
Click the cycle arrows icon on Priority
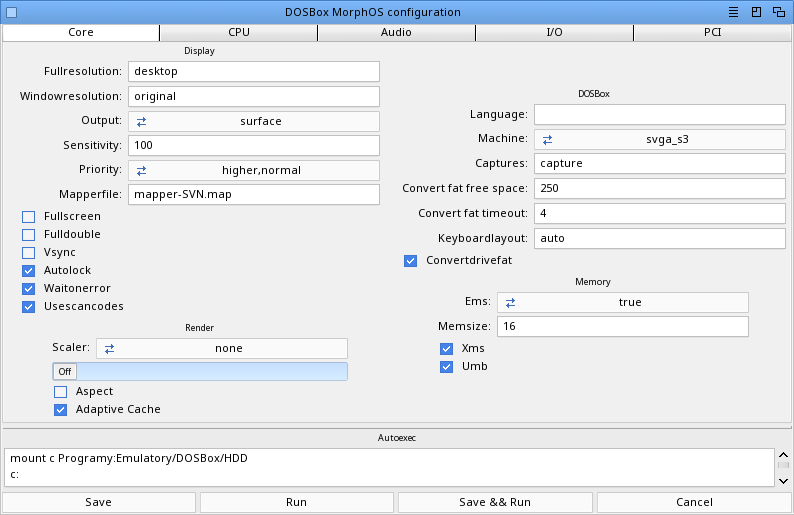click(x=142, y=171)
